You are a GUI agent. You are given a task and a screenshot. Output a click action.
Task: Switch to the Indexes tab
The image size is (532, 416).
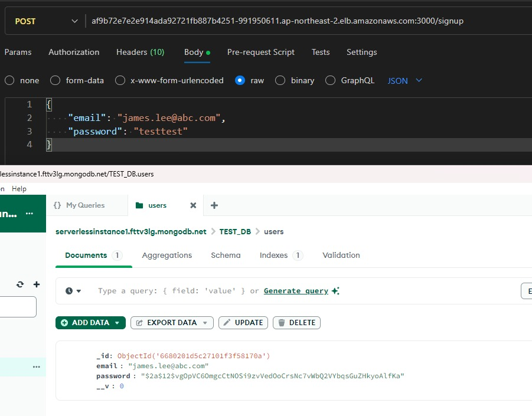[281, 256]
